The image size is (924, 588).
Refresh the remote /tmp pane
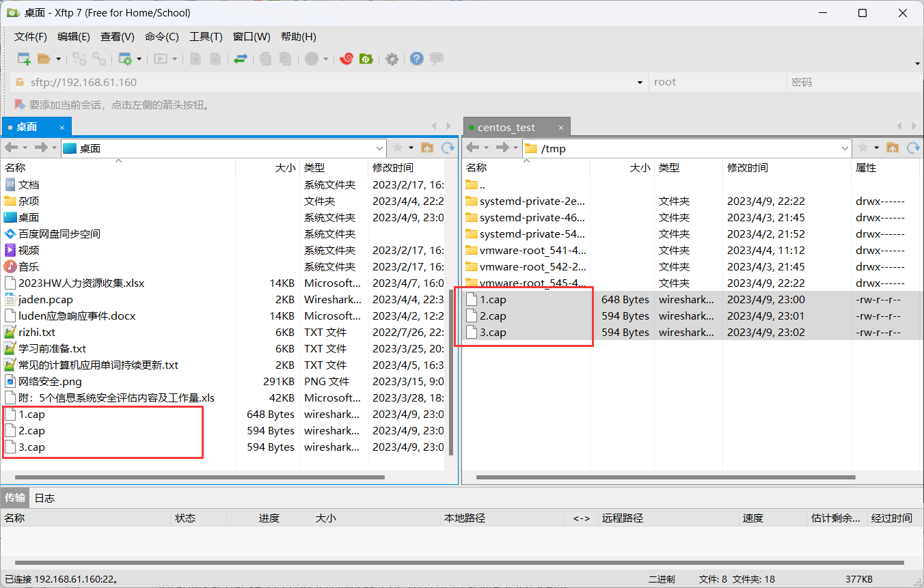(x=912, y=148)
